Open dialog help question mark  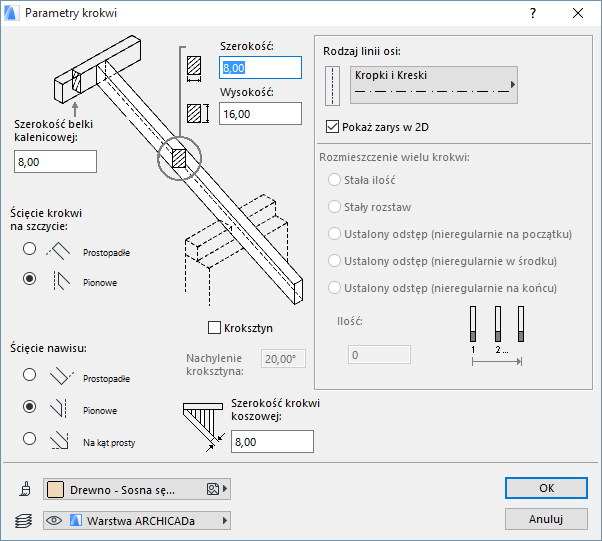[533, 13]
